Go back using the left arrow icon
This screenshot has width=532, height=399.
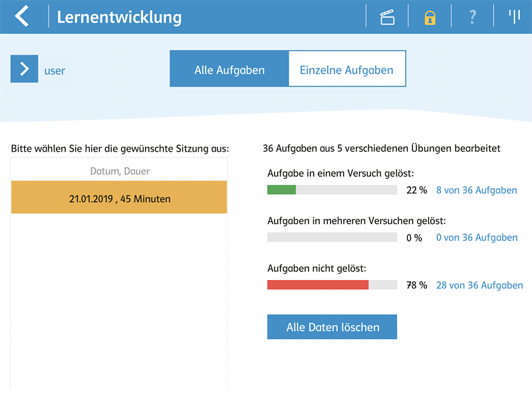(22, 16)
